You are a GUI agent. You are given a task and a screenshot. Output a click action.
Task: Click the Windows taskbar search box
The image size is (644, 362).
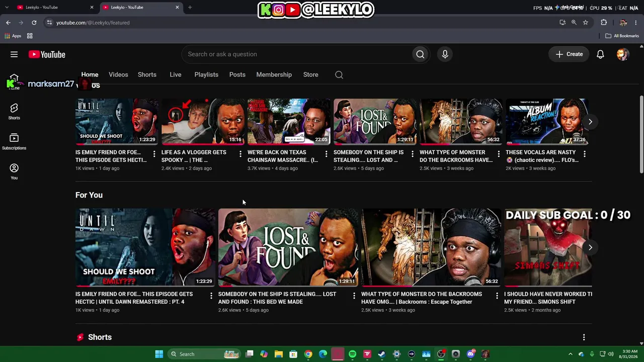tap(204, 354)
